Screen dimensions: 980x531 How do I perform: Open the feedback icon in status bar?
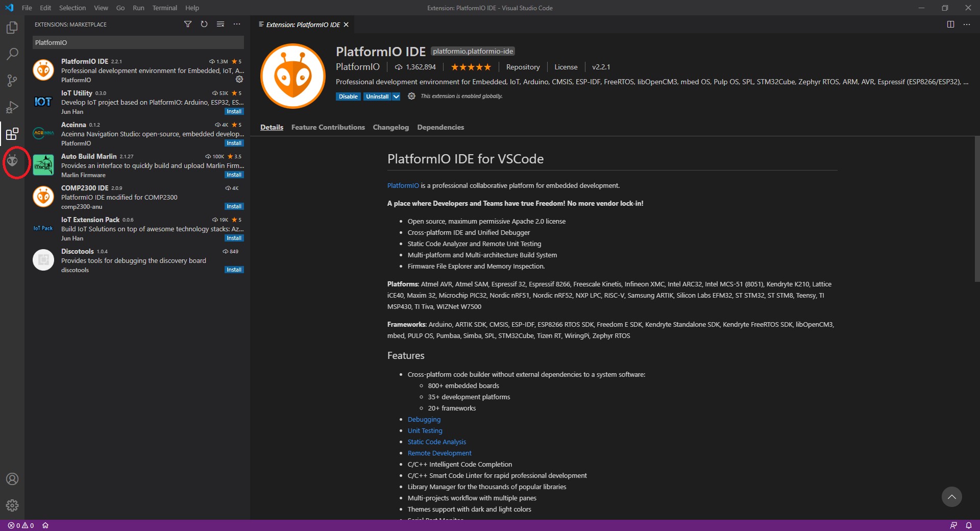coord(953,525)
